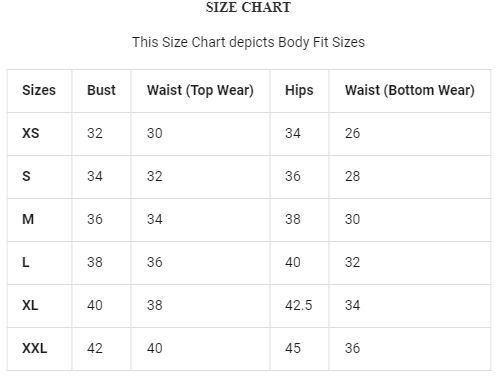Select the L size row label
The height and width of the screenshot is (379, 501).
[26, 262]
